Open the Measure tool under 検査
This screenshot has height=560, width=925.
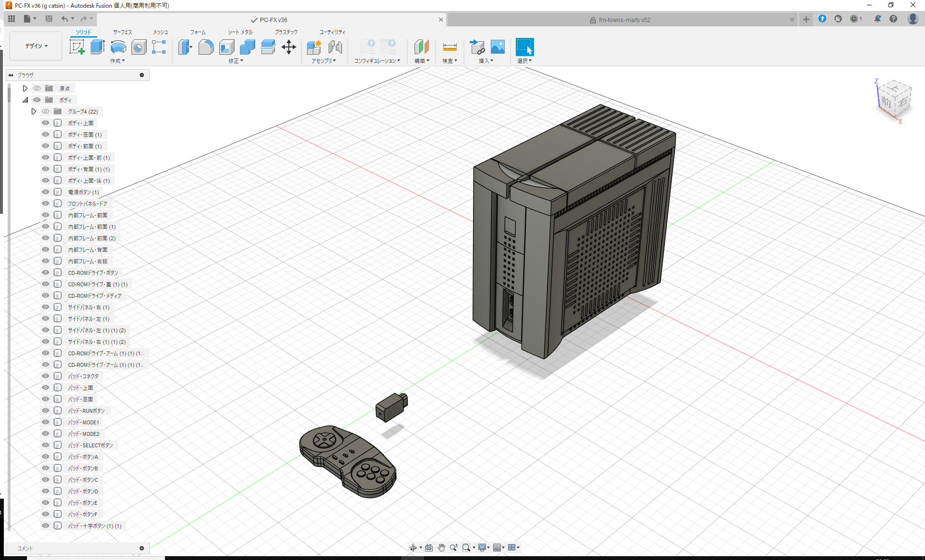[x=450, y=47]
